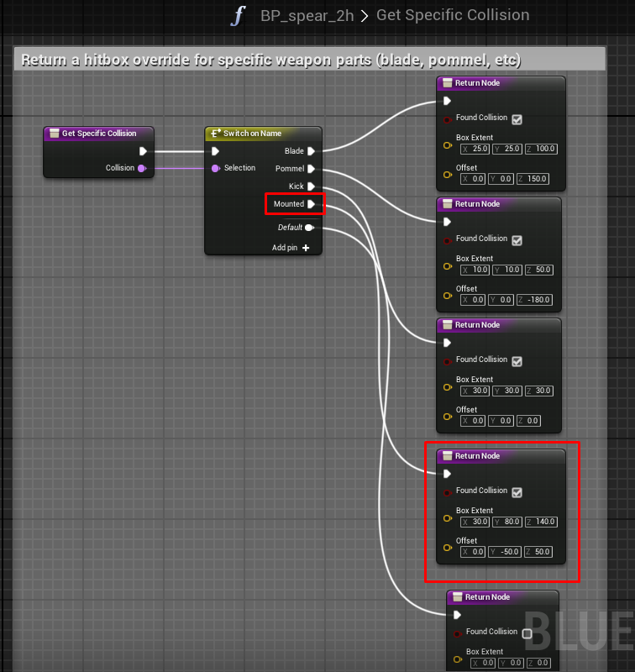The image size is (635, 672).
Task: Edit Box Extent Z value 100.0
Action: pyautogui.click(x=545, y=149)
